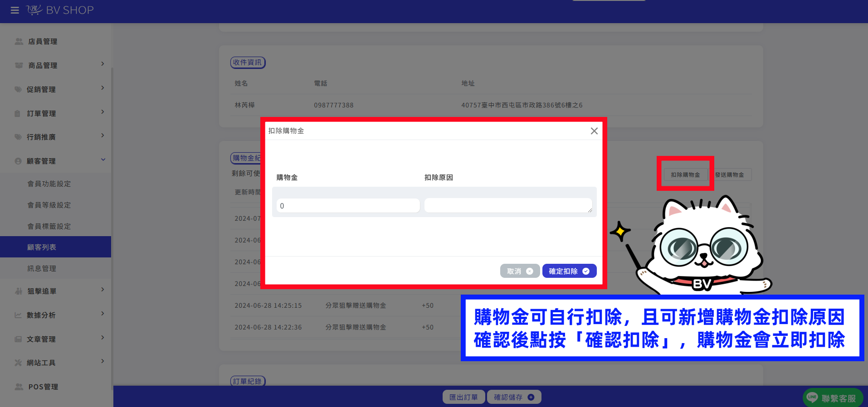The height and width of the screenshot is (407, 868).
Task: Expand the 訂單管理 chevron
Action: click(x=102, y=112)
